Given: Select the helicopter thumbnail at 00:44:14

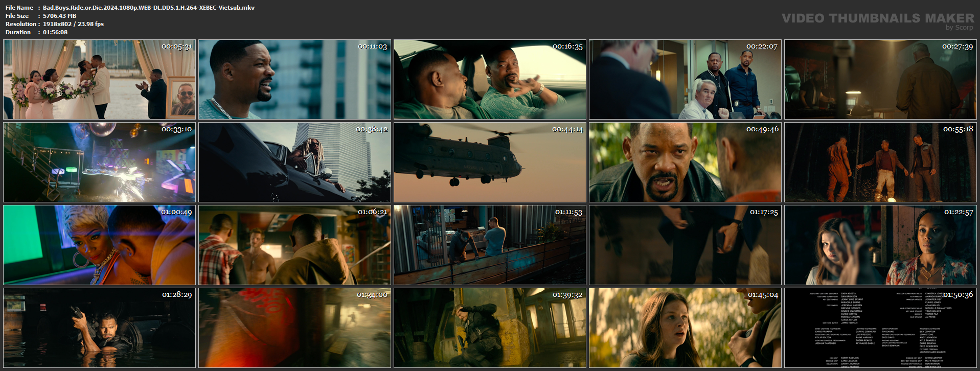Looking at the screenshot, I should point(490,162).
